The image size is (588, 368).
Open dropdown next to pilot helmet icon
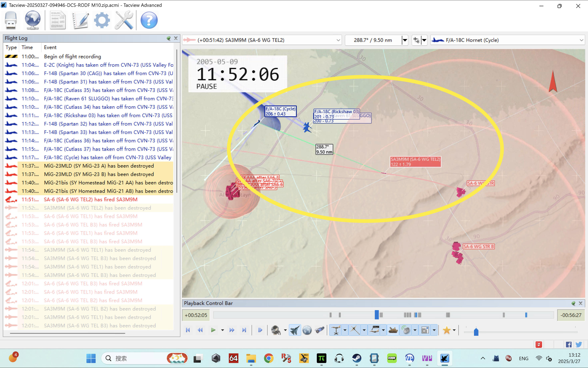[x=285, y=330]
